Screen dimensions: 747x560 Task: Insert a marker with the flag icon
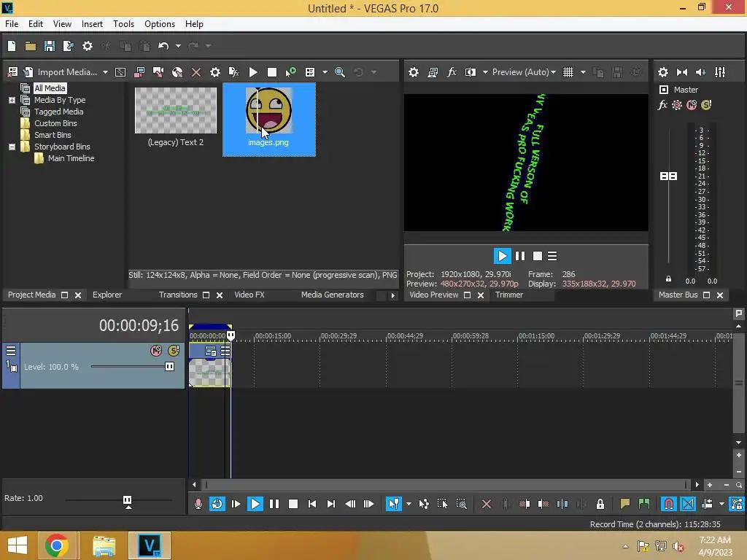click(x=624, y=504)
